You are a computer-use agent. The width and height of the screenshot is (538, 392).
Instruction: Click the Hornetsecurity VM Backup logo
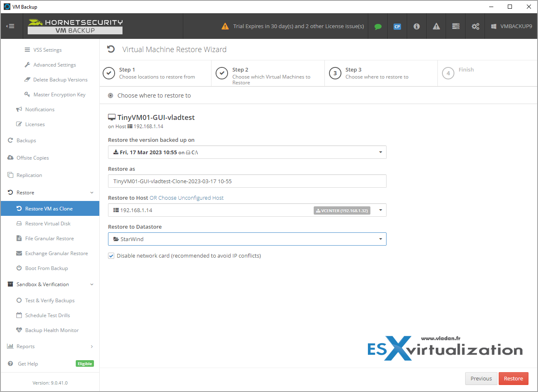75,26
